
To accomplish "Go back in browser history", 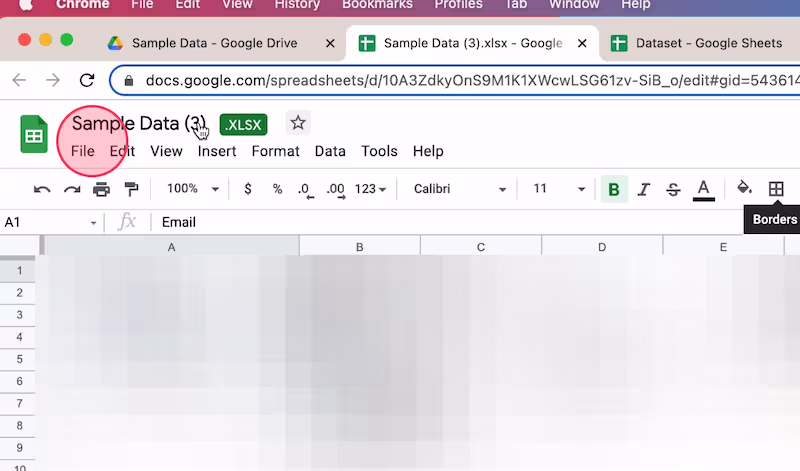I will coord(19,80).
